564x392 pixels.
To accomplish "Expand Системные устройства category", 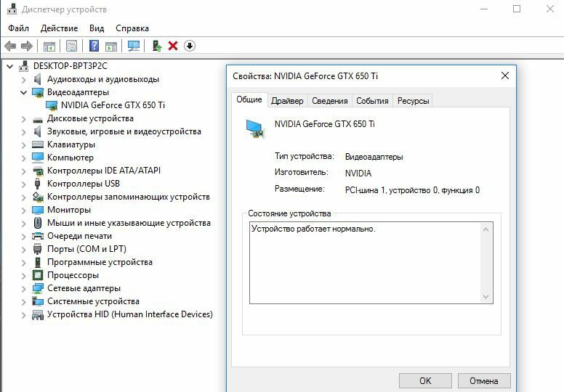I will click(24, 301).
